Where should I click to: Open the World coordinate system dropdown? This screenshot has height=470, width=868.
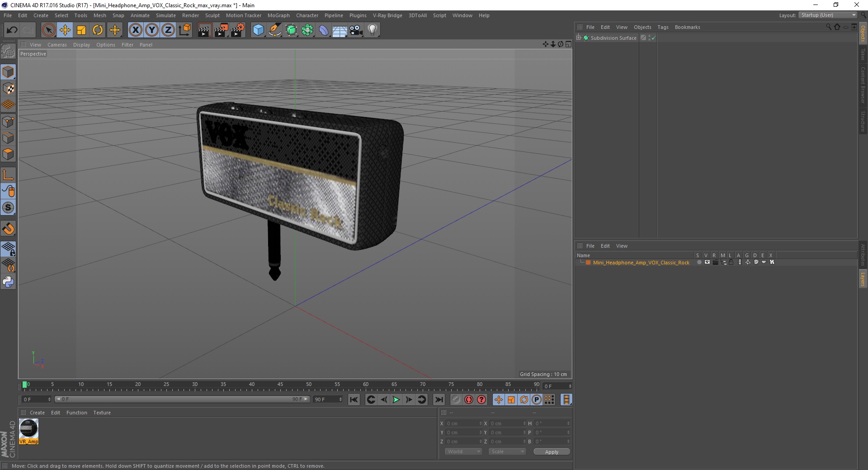click(x=463, y=451)
